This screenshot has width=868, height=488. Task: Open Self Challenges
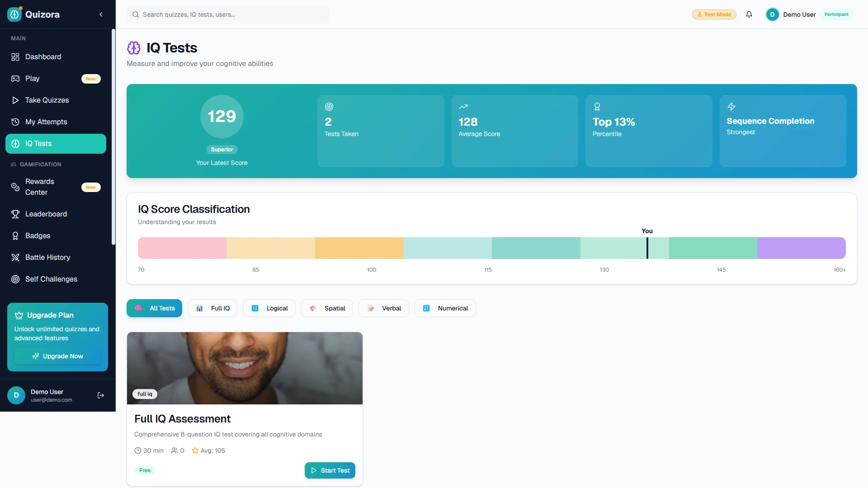tap(56, 279)
